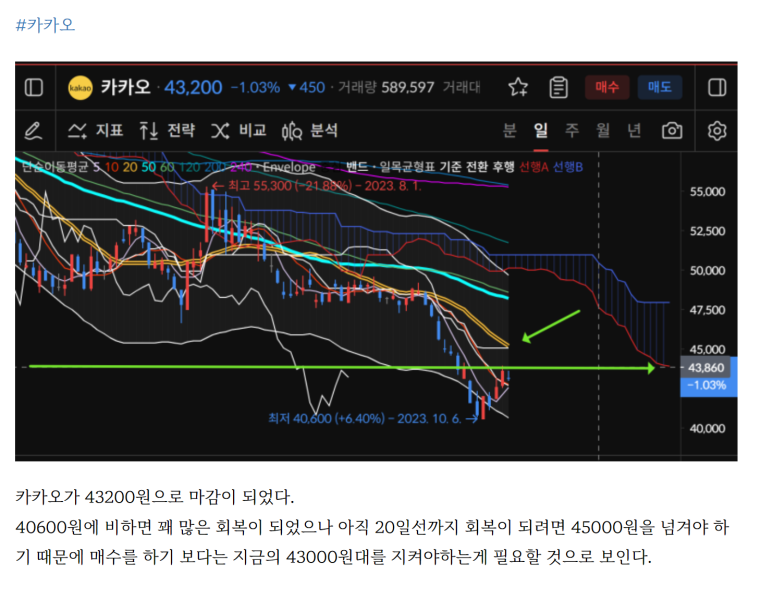
Task: Toggle the 120-day moving average label
Action: [189, 167]
